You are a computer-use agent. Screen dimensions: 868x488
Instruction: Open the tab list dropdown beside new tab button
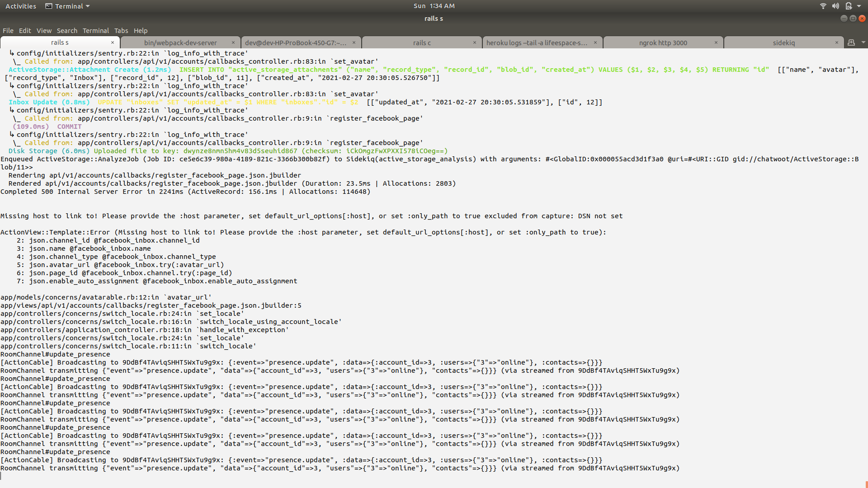(863, 42)
